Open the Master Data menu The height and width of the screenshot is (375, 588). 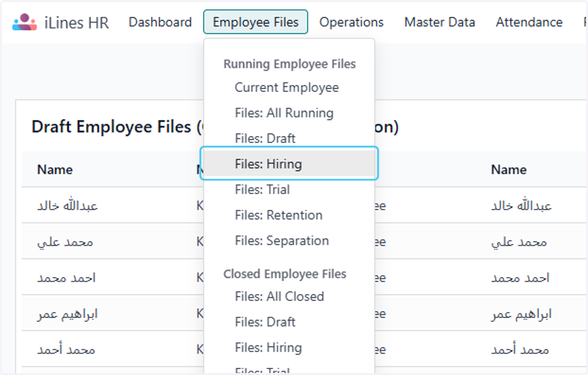tap(440, 22)
